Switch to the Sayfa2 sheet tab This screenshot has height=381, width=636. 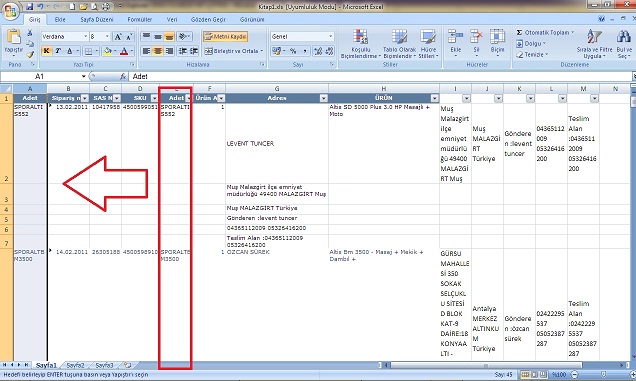click(x=75, y=365)
